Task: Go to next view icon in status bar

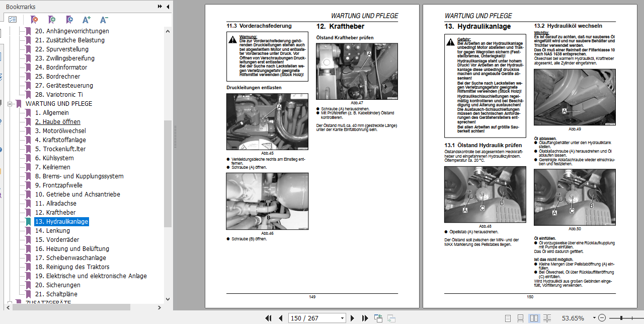Action: coord(391,318)
